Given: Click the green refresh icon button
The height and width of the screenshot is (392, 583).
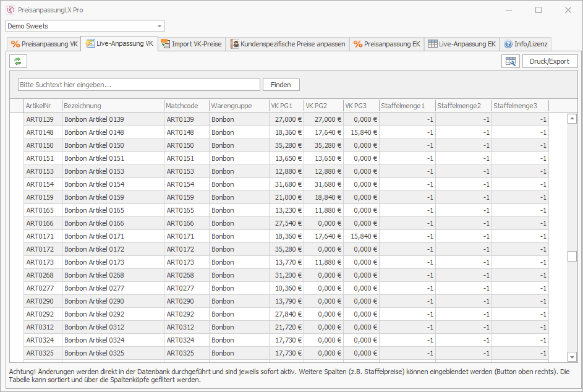Looking at the screenshot, I should coord(18,61).
